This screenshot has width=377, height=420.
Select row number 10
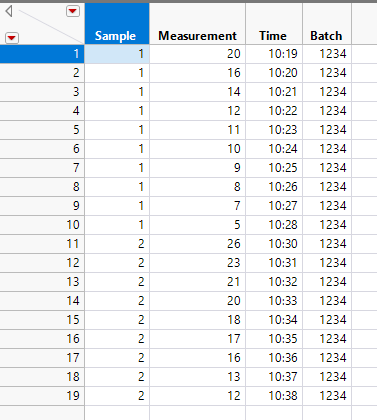click(x=42, y=225)
